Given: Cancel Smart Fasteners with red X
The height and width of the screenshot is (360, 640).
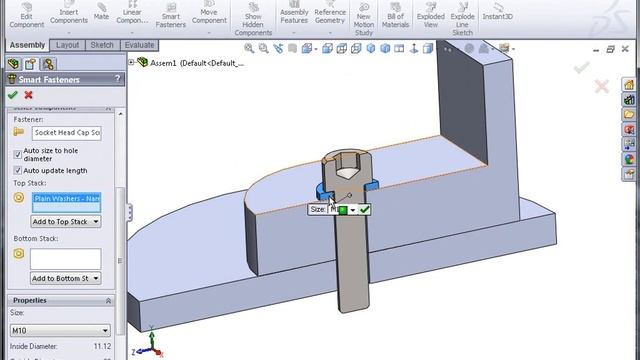Looking at the screenshot, I should click(28, 95).
